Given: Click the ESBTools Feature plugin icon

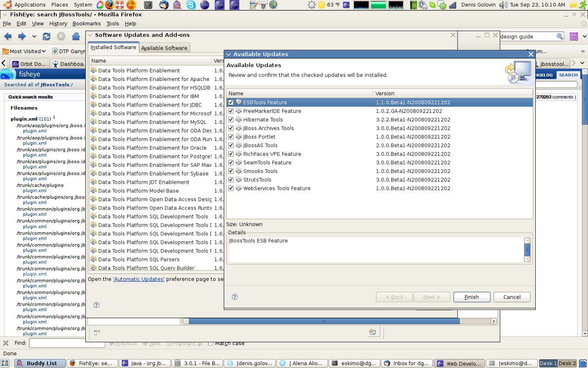Looking at the screenshot, I should (239, 102).
